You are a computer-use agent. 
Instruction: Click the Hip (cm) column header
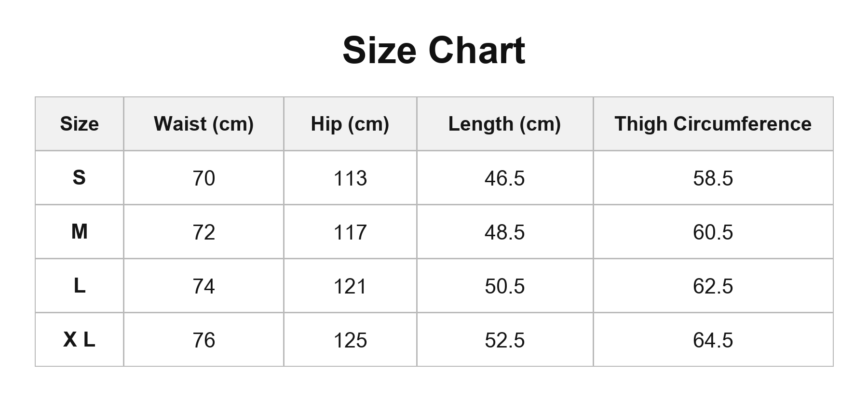(x=350, y=124)
